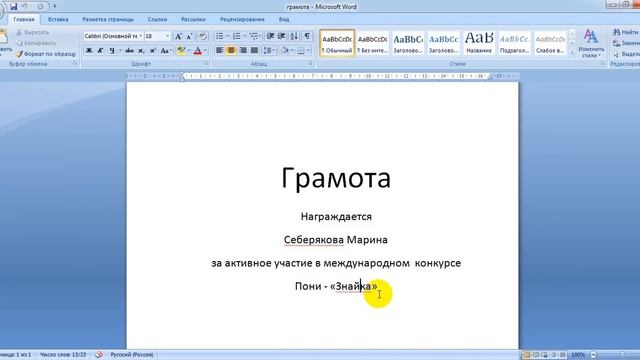Open the Разметка страницы tab
This screenshot has width=640, height=360.
(x=108, y=20)
